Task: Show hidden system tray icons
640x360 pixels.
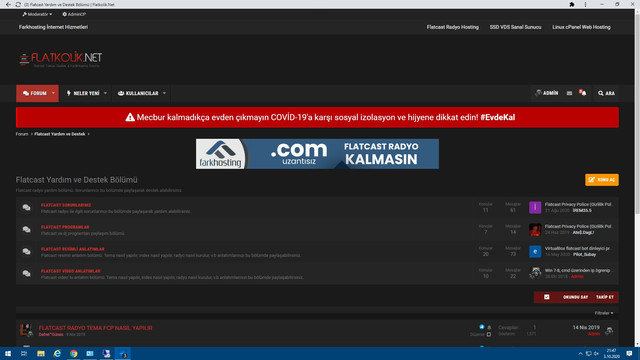Action: click(x=580, y=353)
